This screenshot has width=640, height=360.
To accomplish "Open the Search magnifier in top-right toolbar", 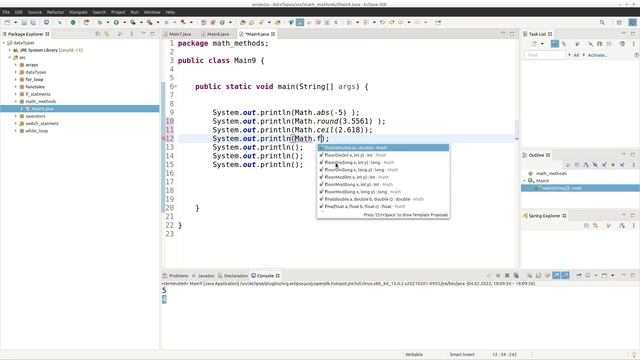I will 602,22.
